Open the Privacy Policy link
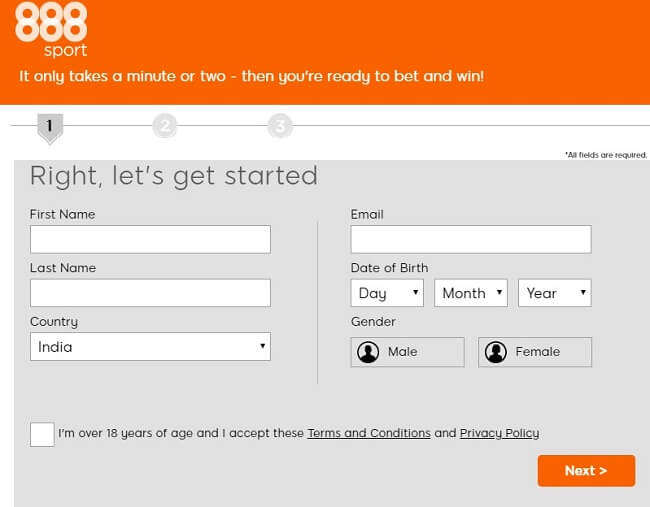 [500, 433]
